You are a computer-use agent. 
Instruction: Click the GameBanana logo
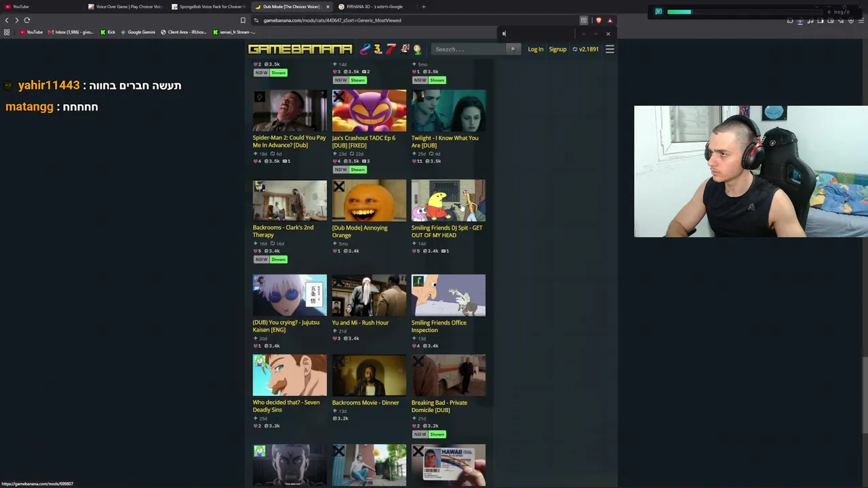[300, 49]
